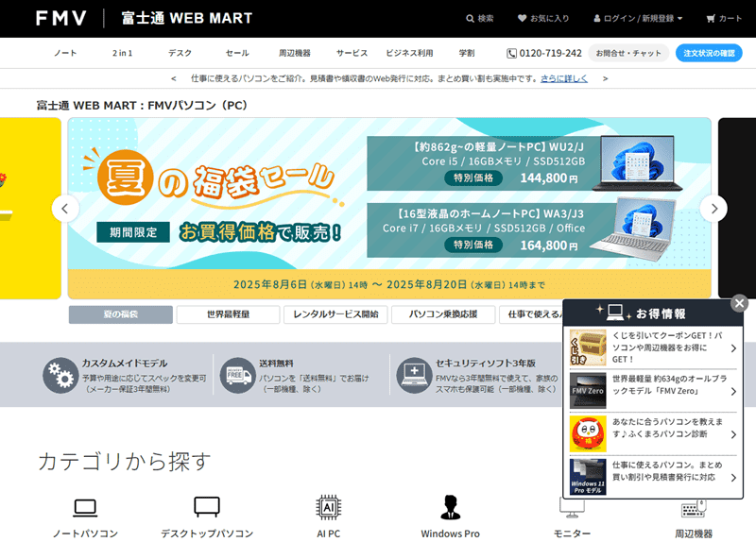Open くじを引いてクーポンGET row chevron

pos(733,347)
